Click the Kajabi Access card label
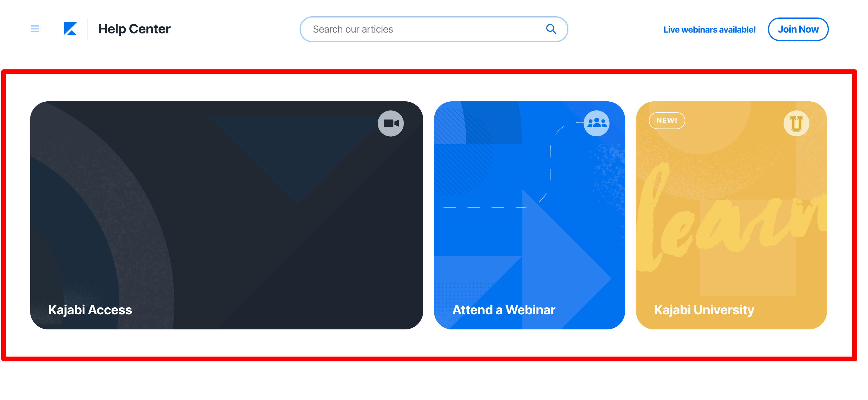Screen dimensions: 868x400 tap(90, 310)
